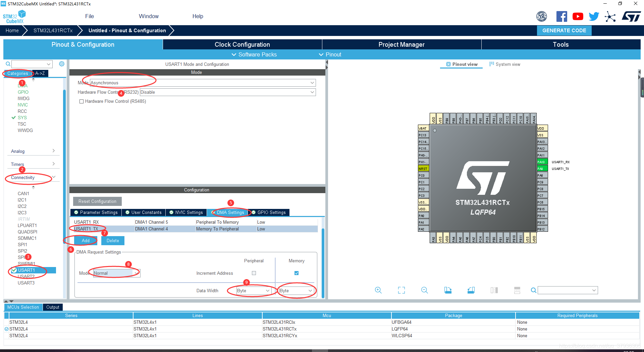This screenshot has height=352, width=644.
Task: Switch to Output tab
Action: 53,307
